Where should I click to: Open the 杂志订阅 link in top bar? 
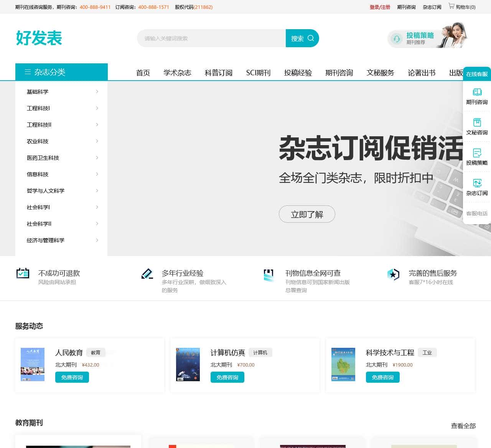(432, 7)
